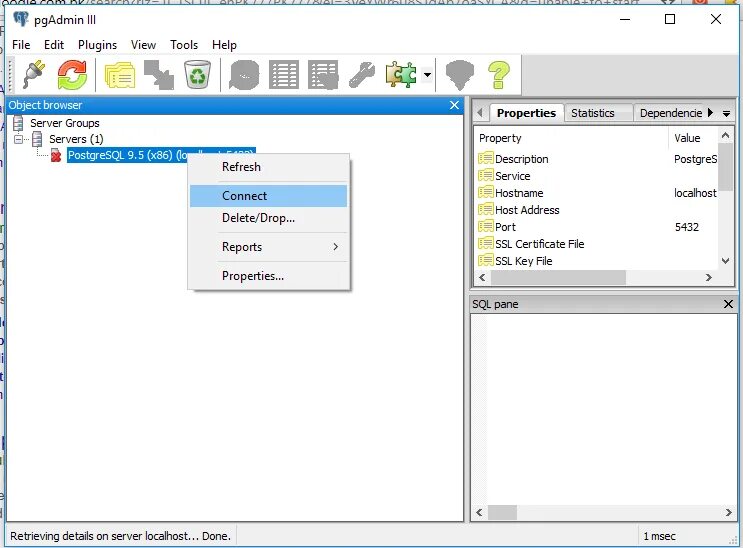This screenshot has height=548, width=743.
Task: Click the status bar Retrieving details message
Action: pyautogui.click(x=120, y=536)
